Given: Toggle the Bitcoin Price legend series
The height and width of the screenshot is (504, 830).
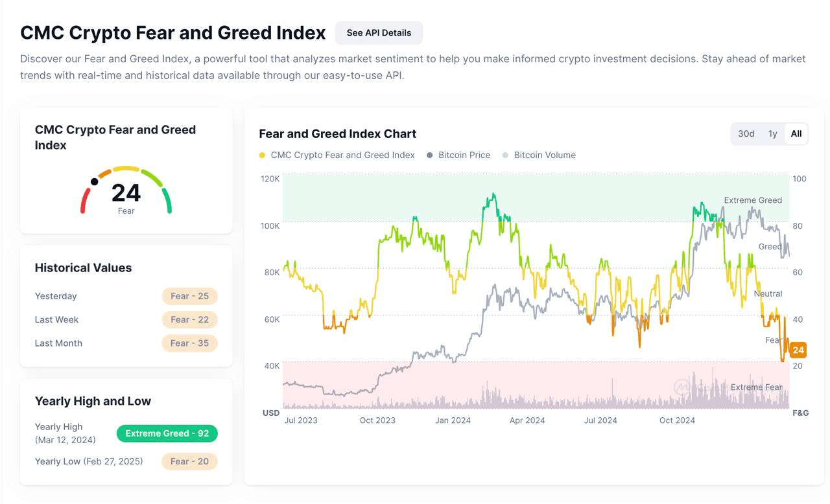Looking at the screenshot, I should (x=458, y=155).
